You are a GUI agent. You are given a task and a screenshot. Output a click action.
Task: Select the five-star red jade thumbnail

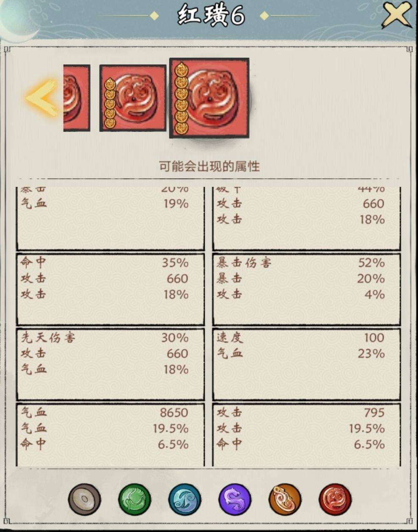(x=133, y=98)
